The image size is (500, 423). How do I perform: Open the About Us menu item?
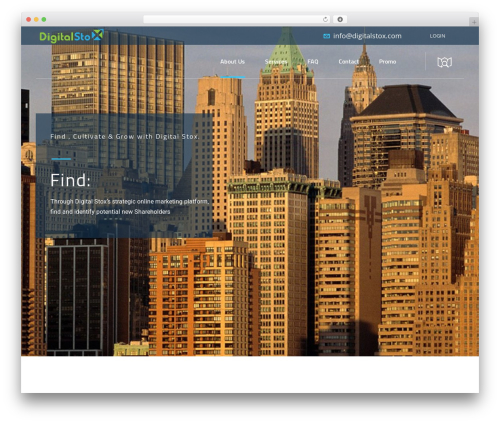coord(232,62)
